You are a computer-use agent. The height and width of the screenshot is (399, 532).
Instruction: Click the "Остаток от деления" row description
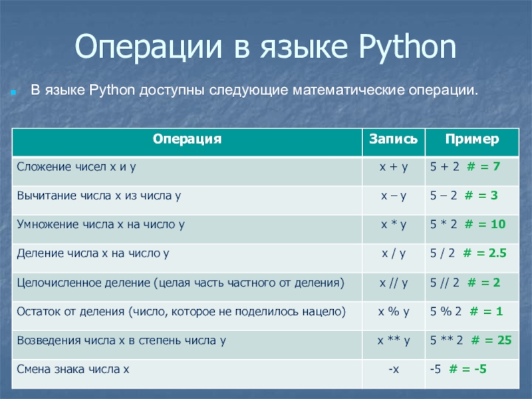[x=181, y=311]
